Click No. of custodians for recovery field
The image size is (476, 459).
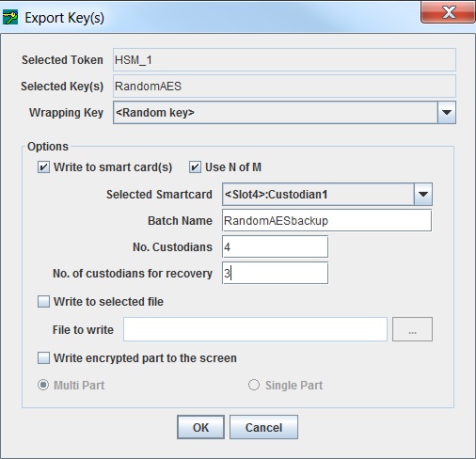pyautogui.click(x=275, y=274)
